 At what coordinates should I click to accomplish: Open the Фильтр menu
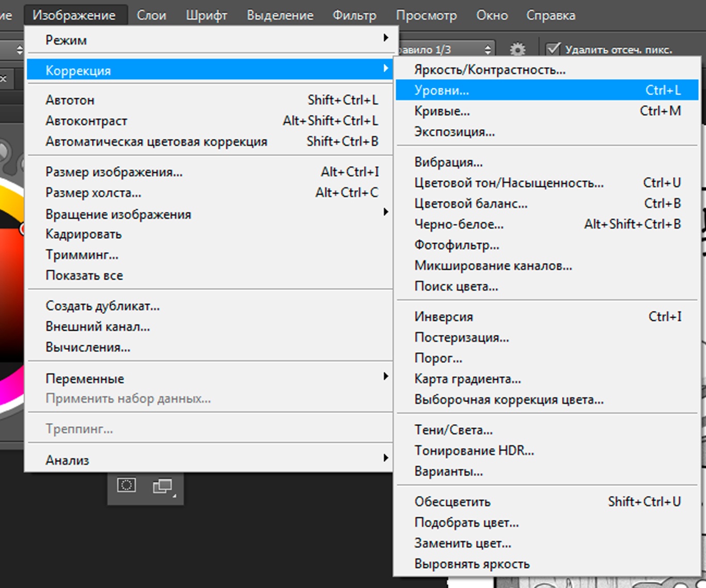click(354, 15)
